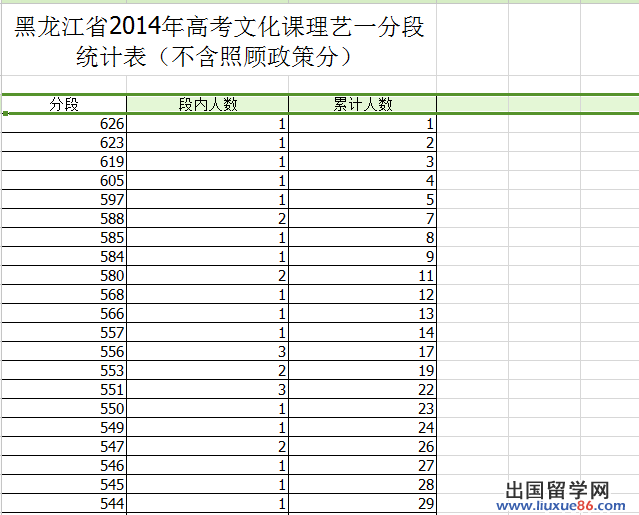
Task: Click cumulative count cell 24
Action: (x=362, y=428)
